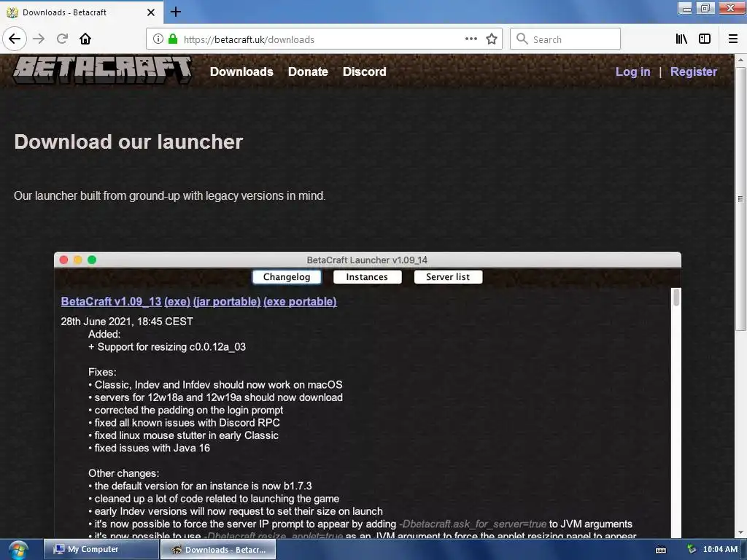The height and width of the screenshot is (560, 747).
Task: Click the 10:04 AM clock
Action: (x=720, y=550)
